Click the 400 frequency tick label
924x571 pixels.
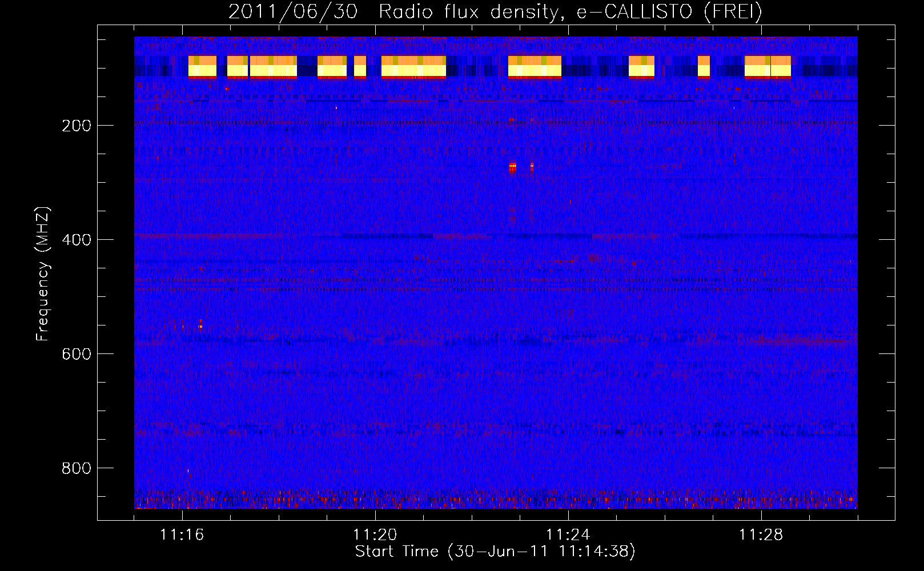click(x=77, y=240)
